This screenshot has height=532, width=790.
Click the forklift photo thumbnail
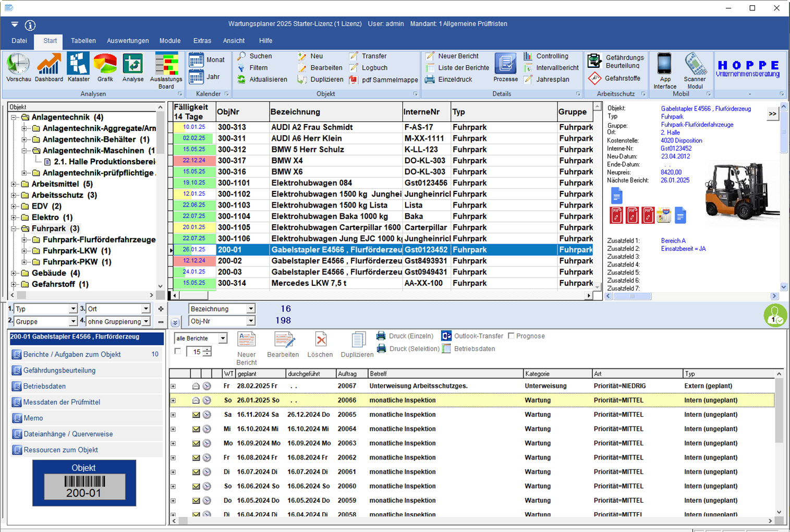click(742, 190)
